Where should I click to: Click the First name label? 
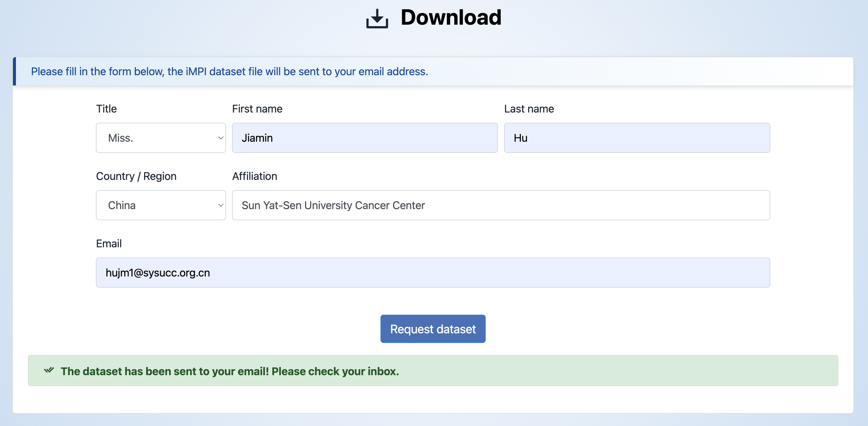tap(257, 108)
